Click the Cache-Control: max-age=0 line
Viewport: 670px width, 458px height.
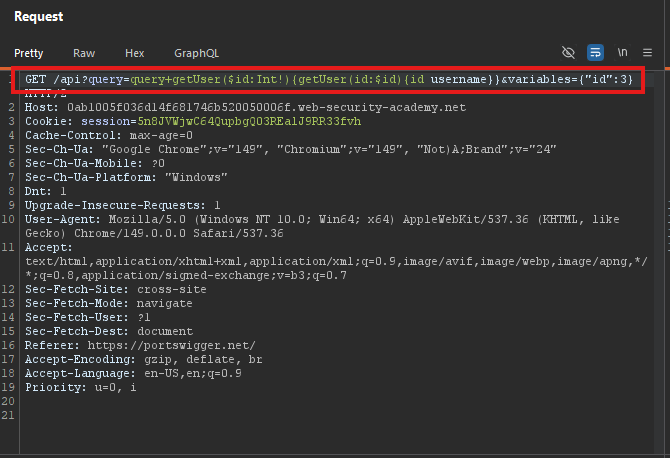pos(109,135)
